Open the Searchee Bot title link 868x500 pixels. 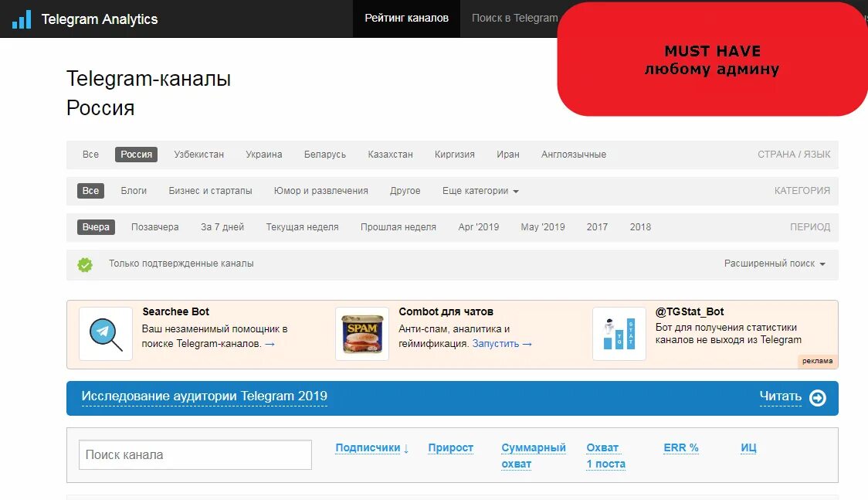pos(175,311)
